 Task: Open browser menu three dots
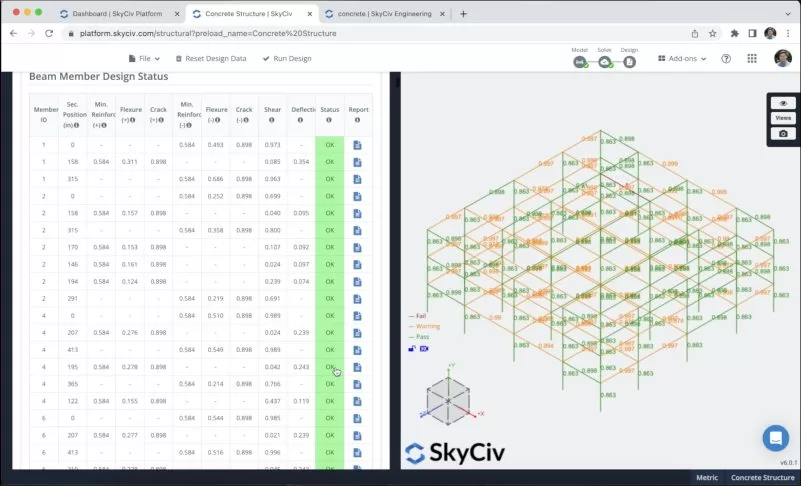pos(788,33)
